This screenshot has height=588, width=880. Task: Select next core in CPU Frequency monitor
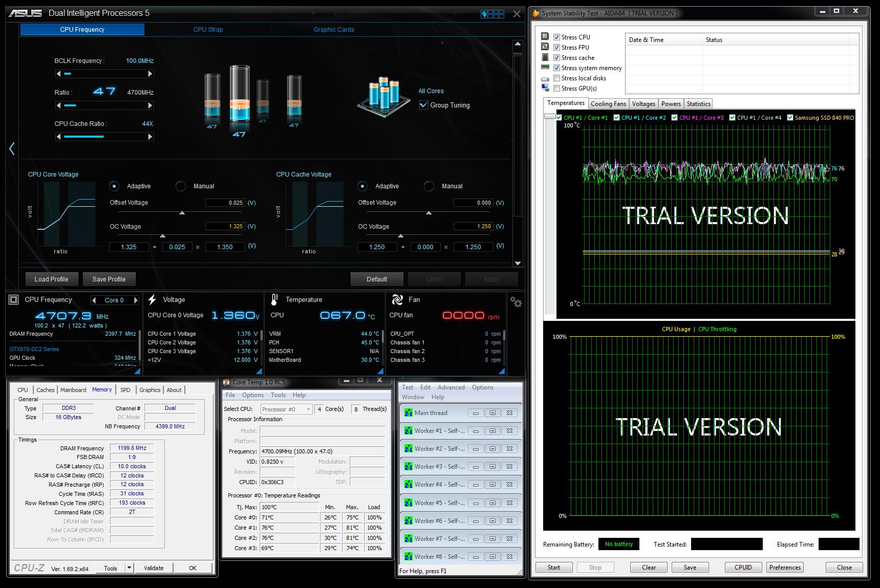tap(136, 300)
